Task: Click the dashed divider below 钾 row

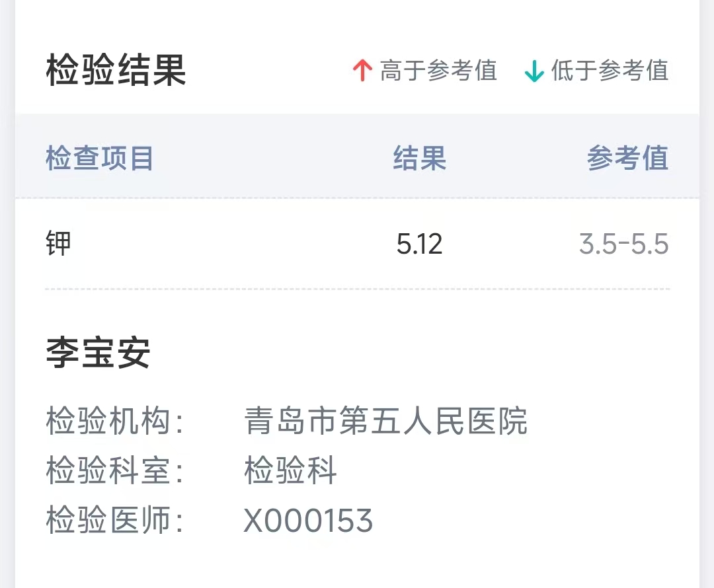Action: (x=357, y=289)
